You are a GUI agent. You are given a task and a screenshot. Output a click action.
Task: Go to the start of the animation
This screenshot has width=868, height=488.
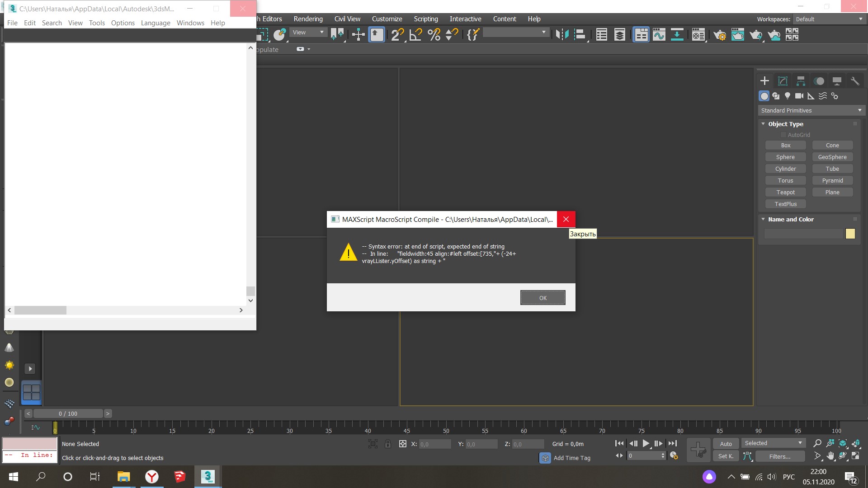click(619, 444)
